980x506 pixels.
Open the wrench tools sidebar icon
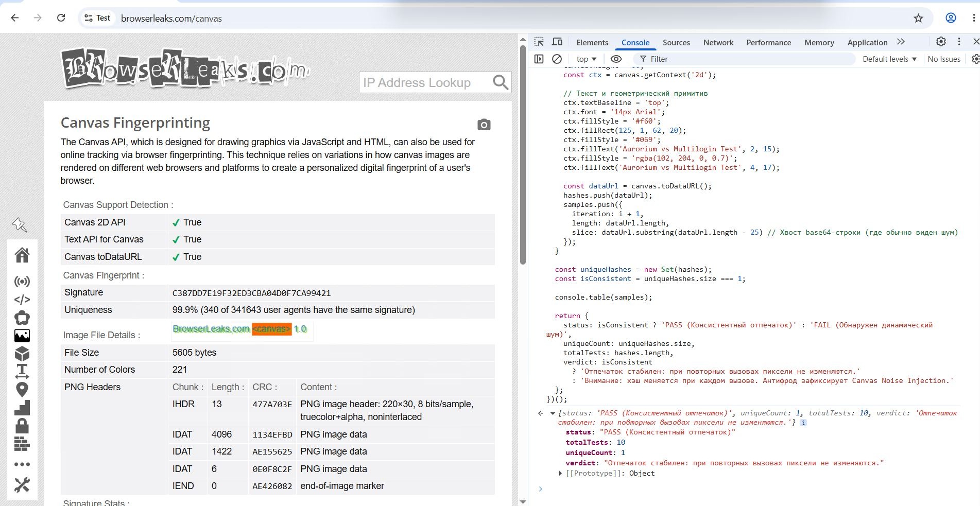tap(22, 485)
